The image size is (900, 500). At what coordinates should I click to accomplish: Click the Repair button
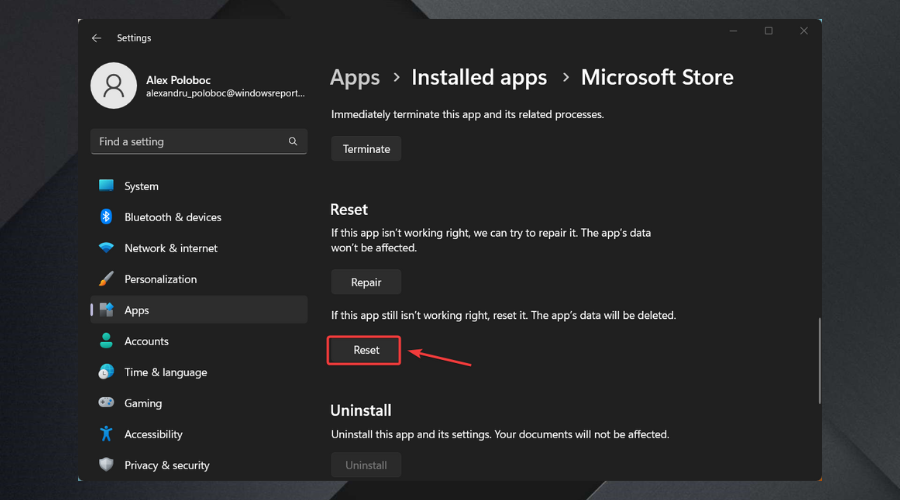pos(366,282)
